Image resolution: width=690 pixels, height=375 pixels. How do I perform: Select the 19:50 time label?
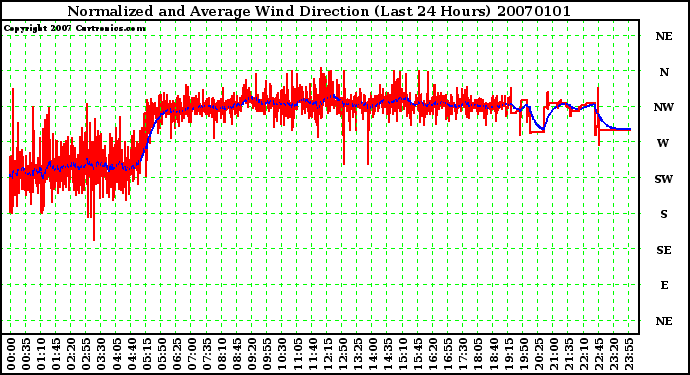coord(523,354)
